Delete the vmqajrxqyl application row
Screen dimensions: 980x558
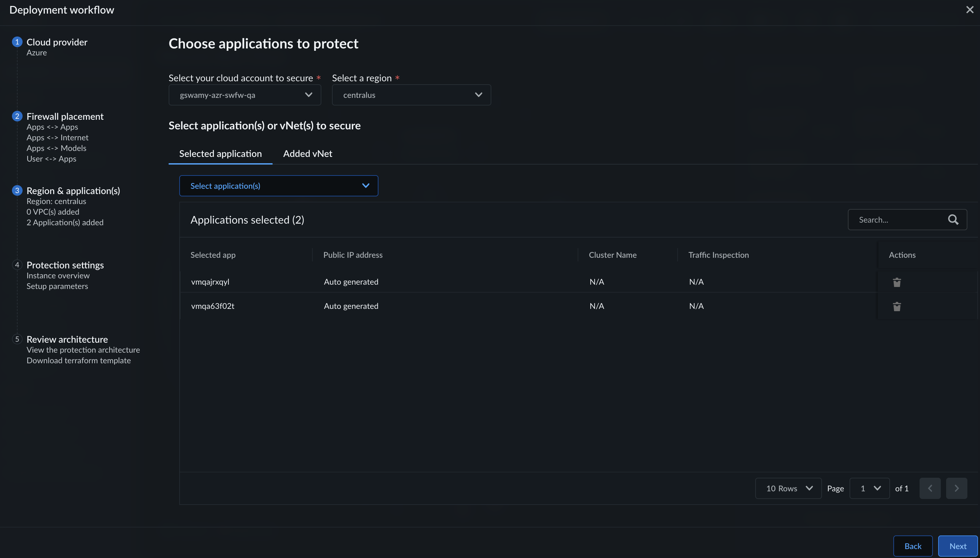click(896, 282)
